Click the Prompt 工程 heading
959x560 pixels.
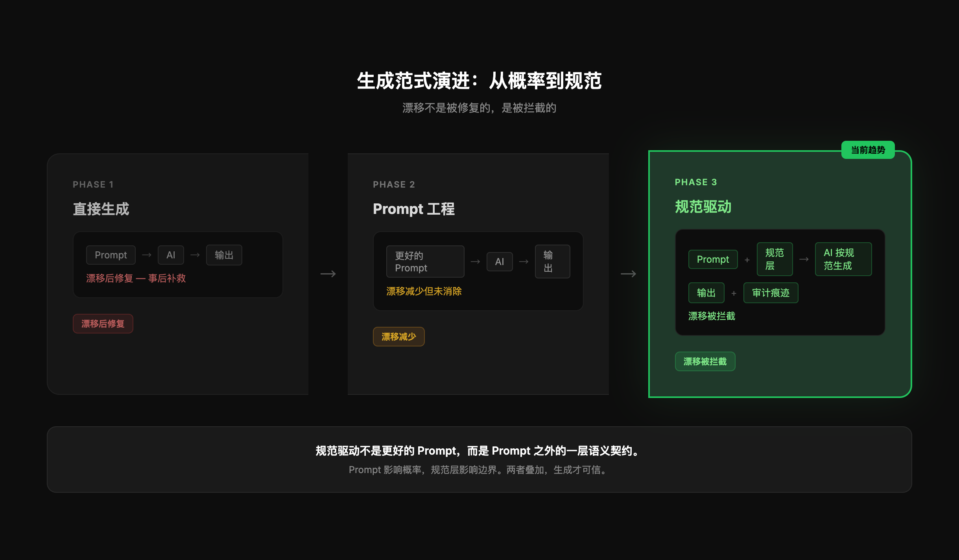pos(413,209)
